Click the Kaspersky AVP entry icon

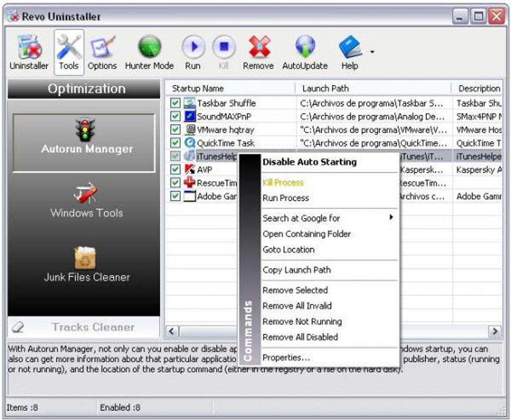[189, 169]
